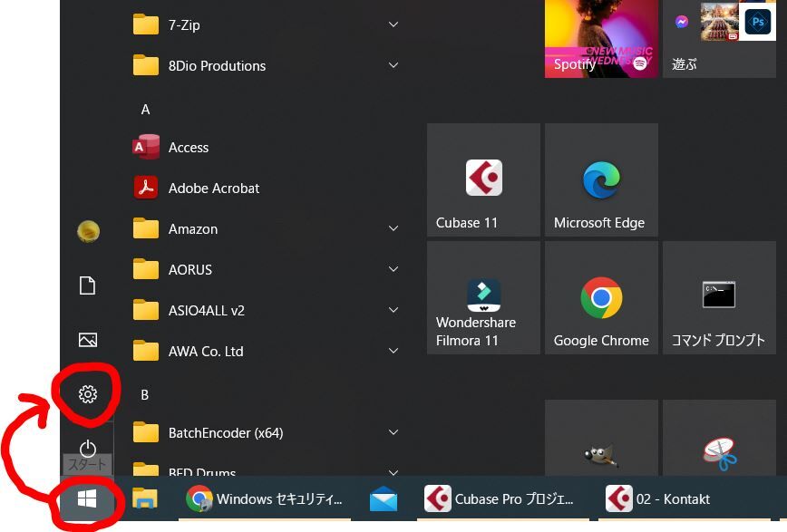This screenshot has width=787, height=532.
Task: Open the 7-Zip folder entry
Action: (266, 24)
